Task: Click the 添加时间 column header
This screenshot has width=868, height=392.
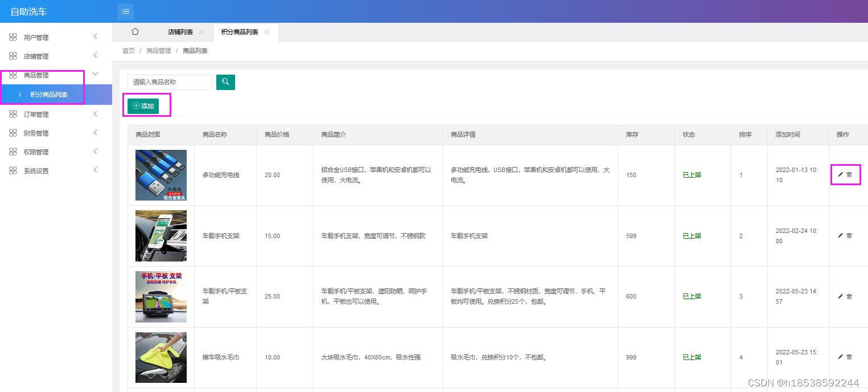Action: click(x=788, y=134)
